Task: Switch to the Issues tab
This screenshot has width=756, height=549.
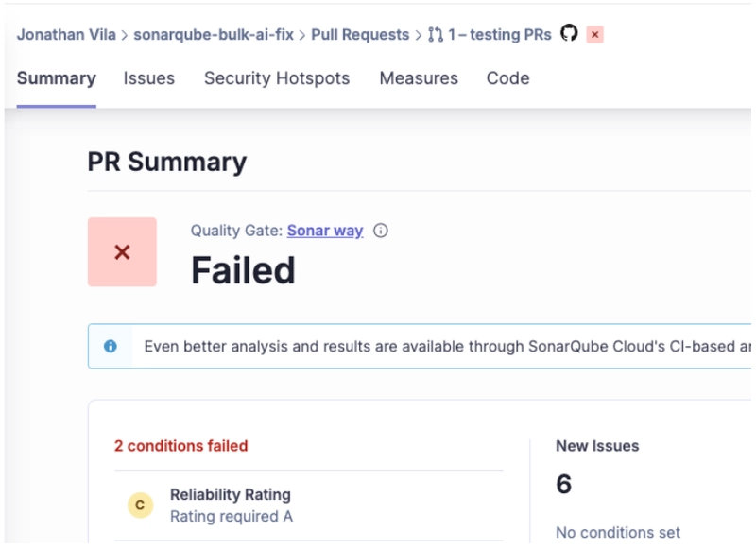Action: point(149,78)
